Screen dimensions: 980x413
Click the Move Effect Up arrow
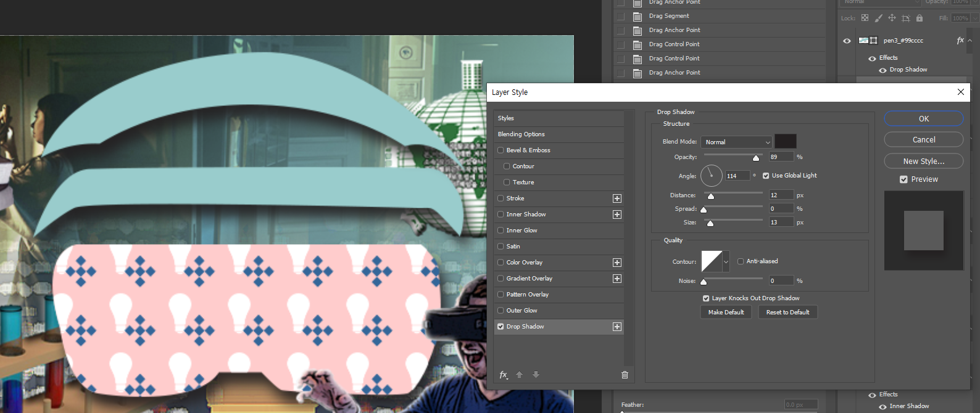[x=519, y=375]
